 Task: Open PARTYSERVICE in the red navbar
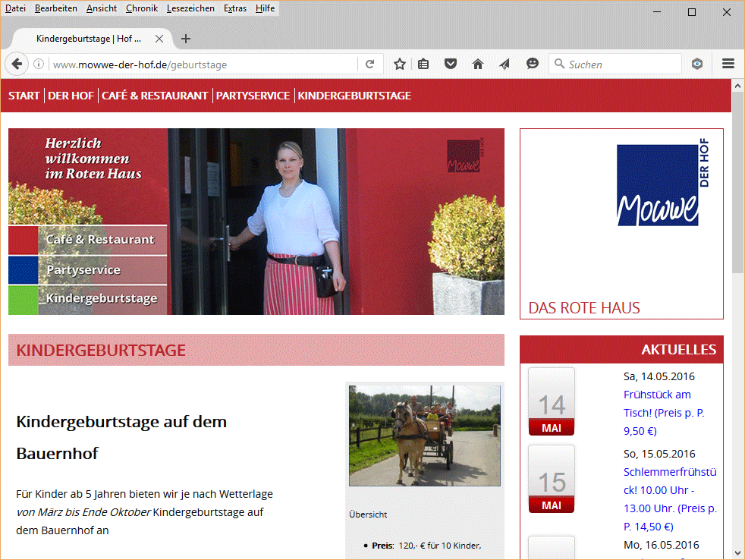tap(253, 96)
